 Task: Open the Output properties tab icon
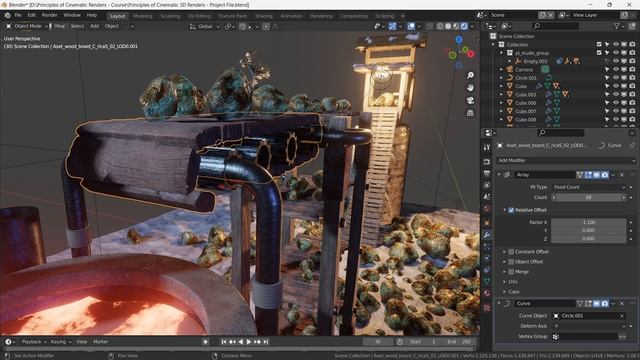pos(487,173)
